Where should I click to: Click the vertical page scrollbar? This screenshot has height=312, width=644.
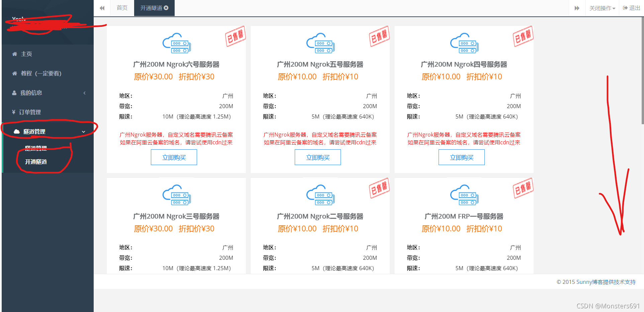tap(642, 71)
